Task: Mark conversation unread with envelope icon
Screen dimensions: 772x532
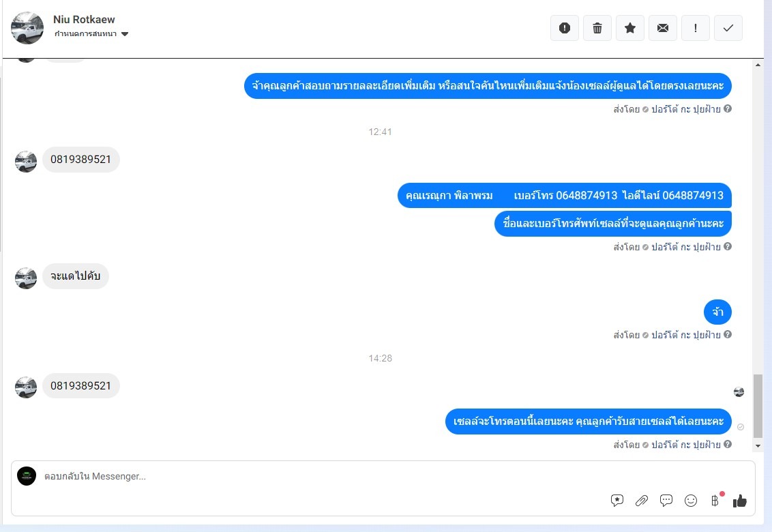Action: point(663,28)
